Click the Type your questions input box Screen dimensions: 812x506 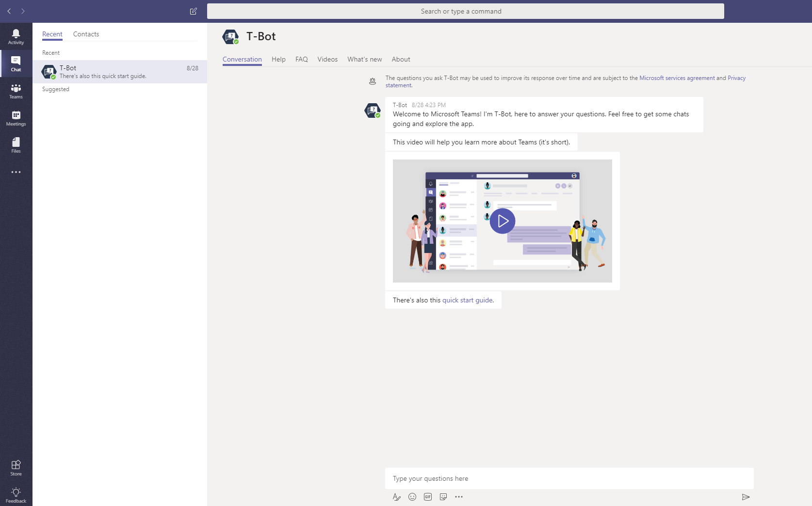tap(569, 478)
